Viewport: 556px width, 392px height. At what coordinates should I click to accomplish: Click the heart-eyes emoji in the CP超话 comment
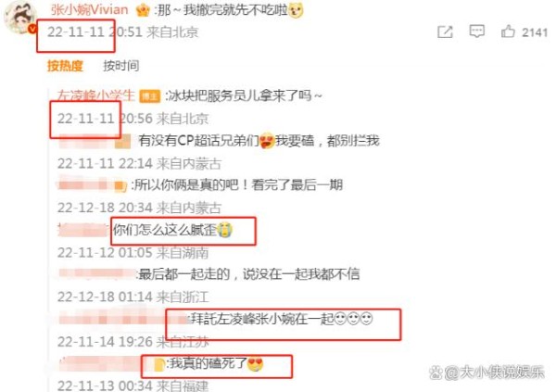[x=267, y=141]
